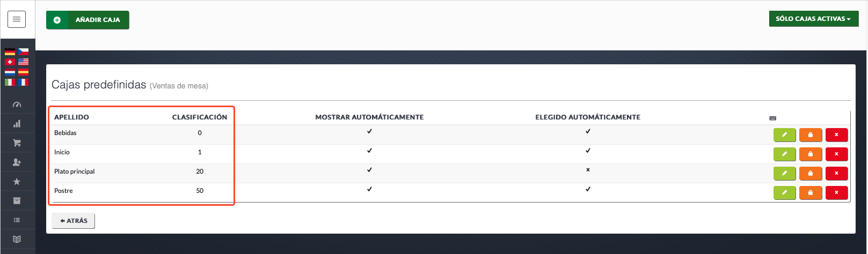Open the star favorites sidebar icon
Viewport: 868px width, 254px height.
point(17,182)
